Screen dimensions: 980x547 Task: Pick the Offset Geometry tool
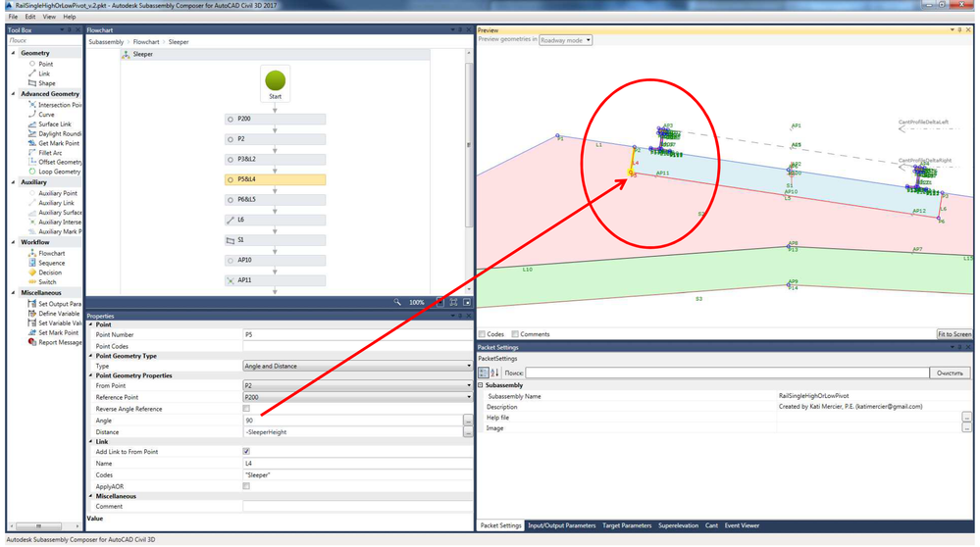pyautogui.click(x=54, y=162)
